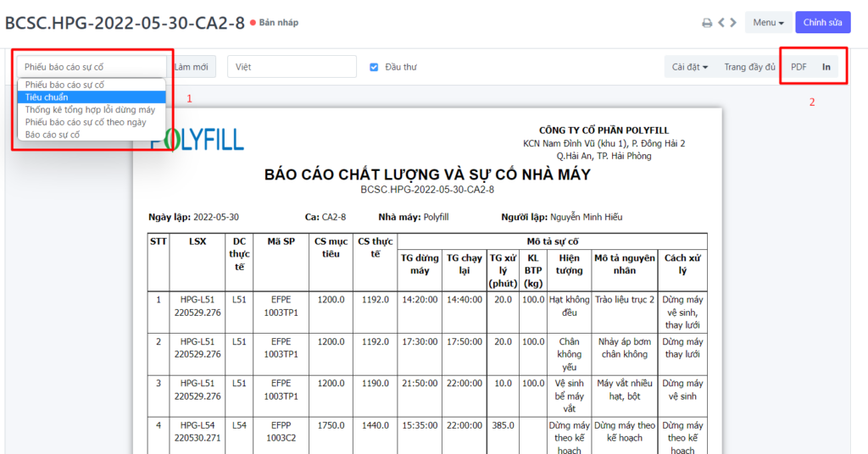Select Phiếu báo cáo sự cố theo ngày
The height and width of the screenshot is (454, 868).
[x=86, y=122]
